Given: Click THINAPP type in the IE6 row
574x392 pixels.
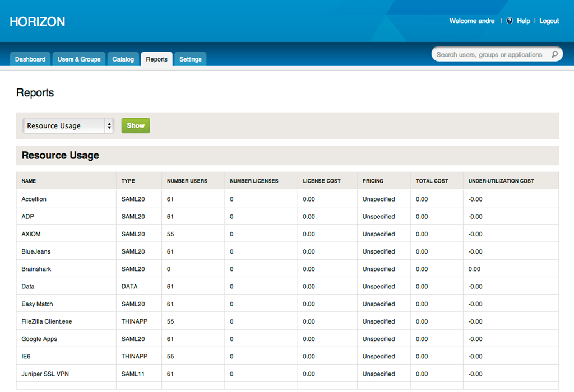Looking at the screenshot, I should [135, 357].
